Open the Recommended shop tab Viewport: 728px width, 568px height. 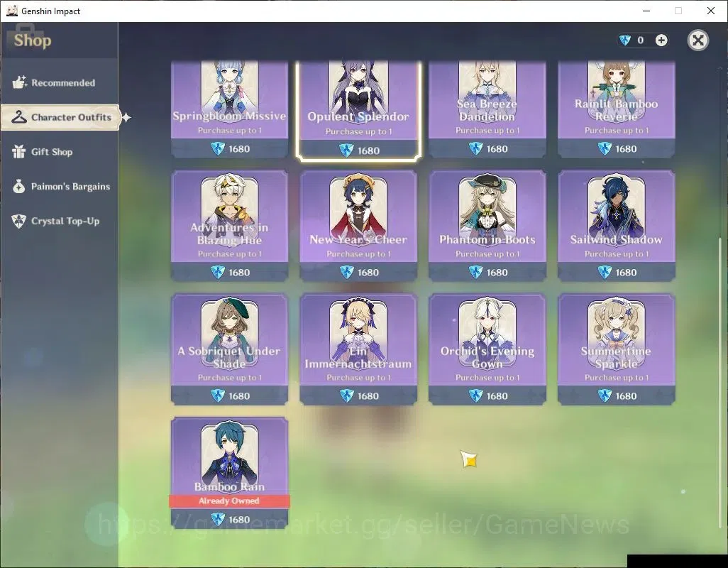click(x=59, y=82)
